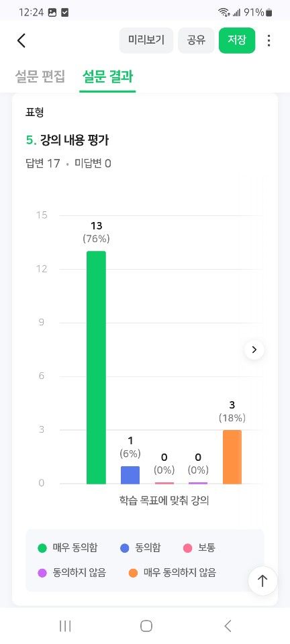Toggle the 동의함 blue legend item

(140, 548)
